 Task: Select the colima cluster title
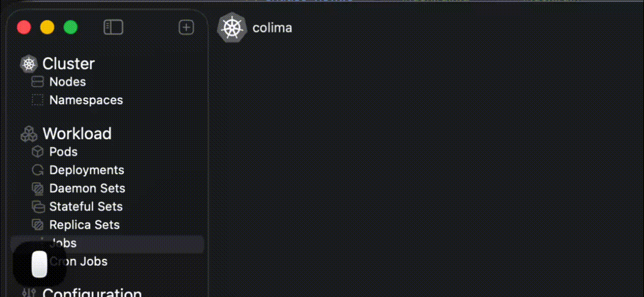click(272, 27)
